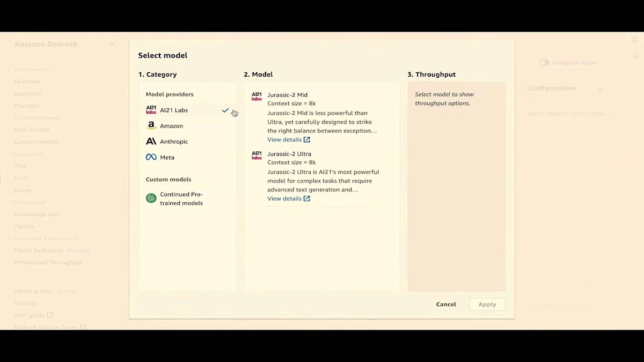Viewport: 644px width, 362px height.
Task: Collapse Assessment & deployment section chevron
Action: pos(9,238)
